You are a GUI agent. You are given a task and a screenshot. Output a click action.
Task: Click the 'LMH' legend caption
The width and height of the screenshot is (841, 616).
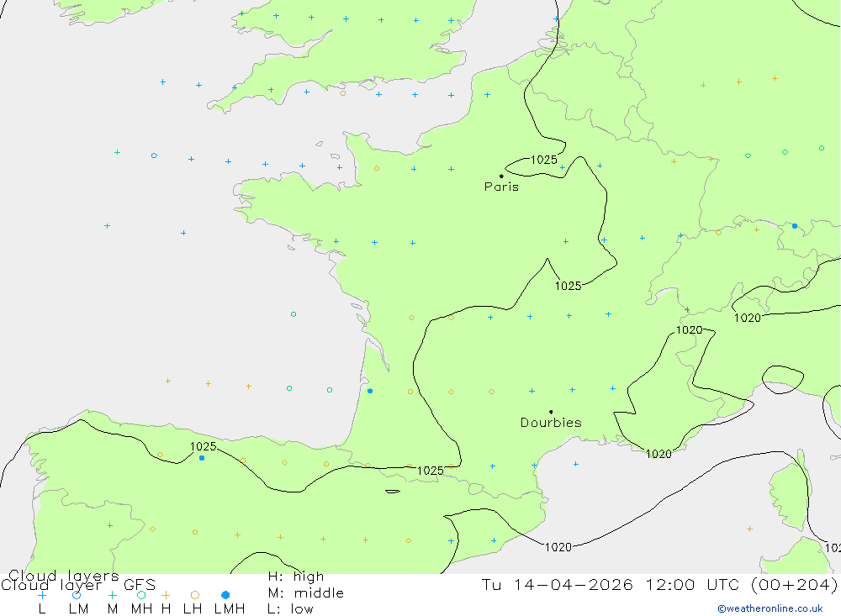tap(230, 609)
